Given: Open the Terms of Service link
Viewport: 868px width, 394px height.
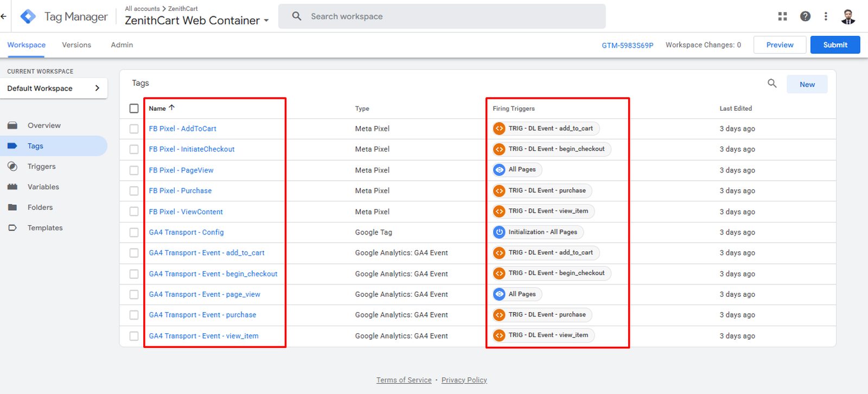Looking at the screenshot, I should [404, 380].
